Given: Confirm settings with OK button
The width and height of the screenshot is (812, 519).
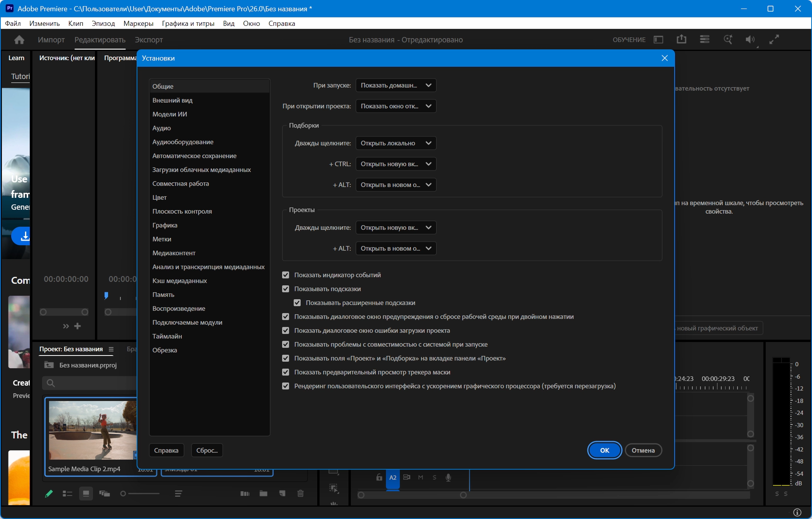Looking at the screenshot, I should [604, 450].
